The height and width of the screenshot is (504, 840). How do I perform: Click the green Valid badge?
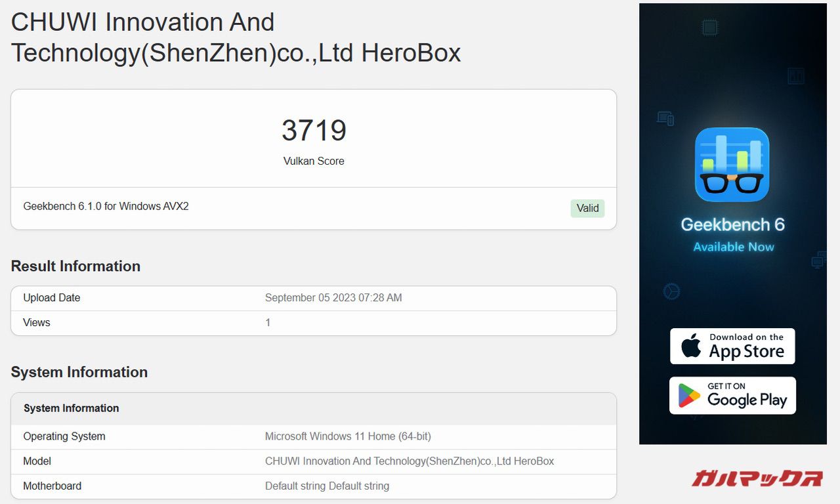tap(587, 208)
